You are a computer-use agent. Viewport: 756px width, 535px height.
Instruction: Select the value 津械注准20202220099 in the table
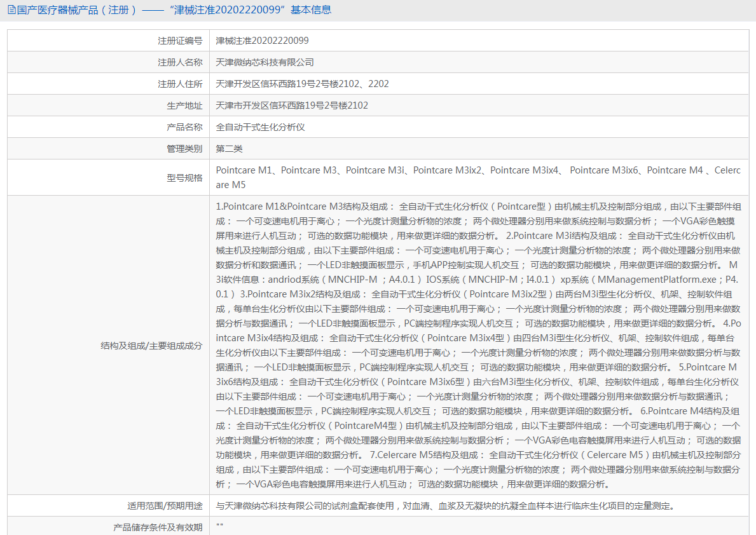coord(263,41)
